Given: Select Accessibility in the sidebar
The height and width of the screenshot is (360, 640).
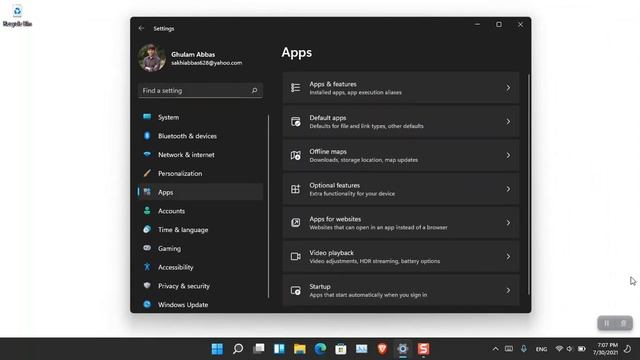Looking at the screenshot, I should coord(200,267).
